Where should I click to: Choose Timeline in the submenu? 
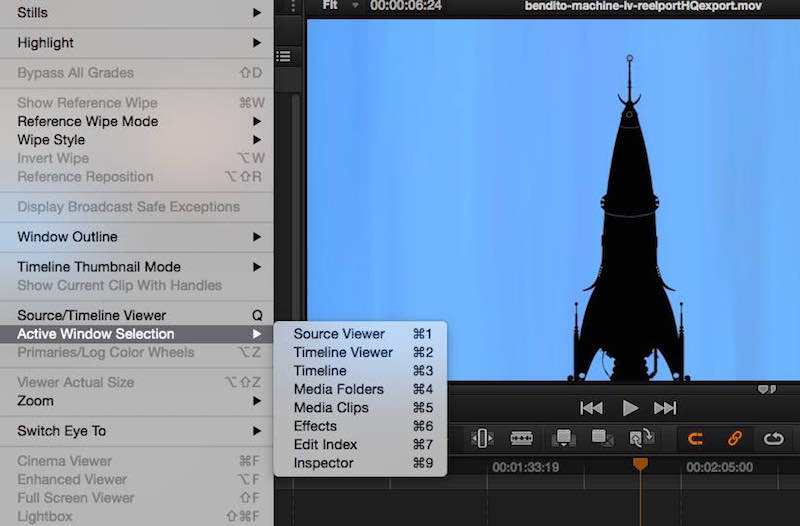click(x=361, y=371)
